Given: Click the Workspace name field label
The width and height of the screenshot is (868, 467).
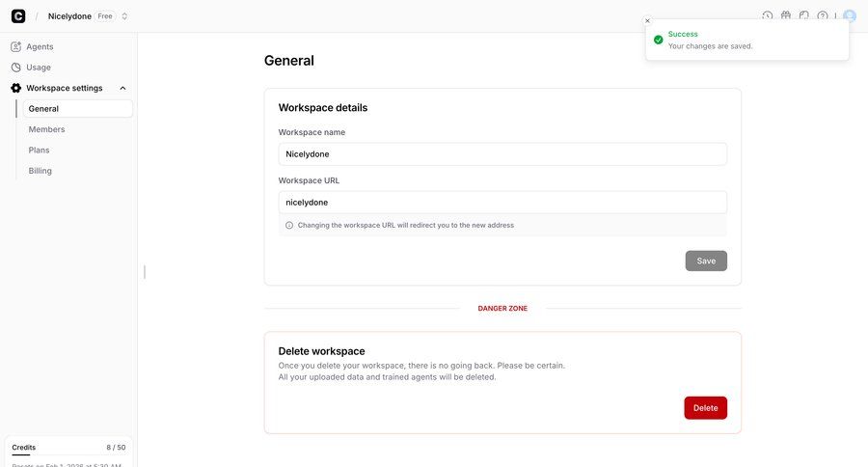Looking at the screenshot, I should click(x=312, y=132).
